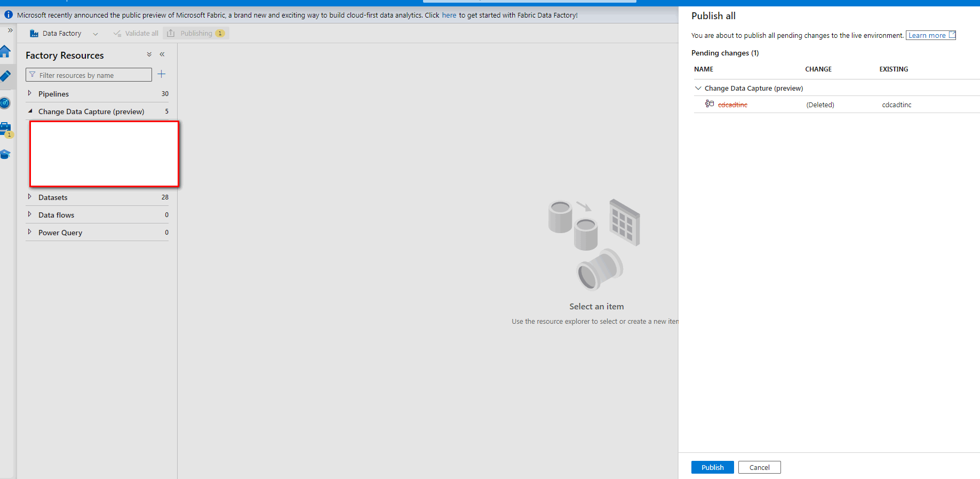
Task: Collapse Change Data Capture group in pending changes
Action: tap(698, 88)
